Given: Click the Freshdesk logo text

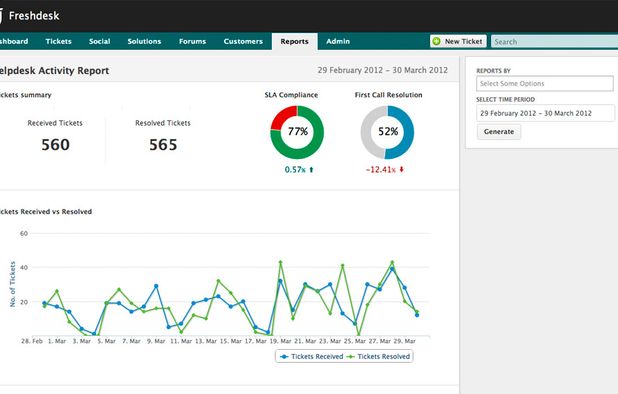Looking at the screenshot, I should [x=34, y=16].
